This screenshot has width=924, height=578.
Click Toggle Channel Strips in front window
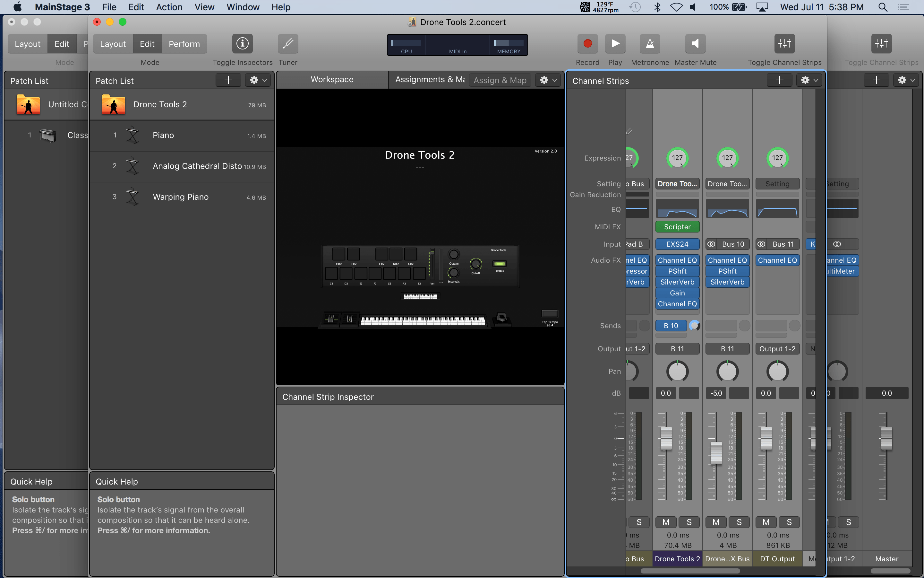pos(785,44)
